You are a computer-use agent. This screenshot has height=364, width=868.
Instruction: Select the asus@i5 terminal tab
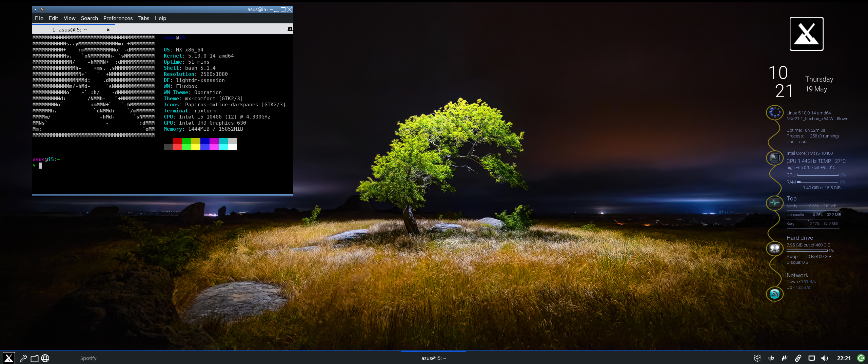tap(70, 30)
